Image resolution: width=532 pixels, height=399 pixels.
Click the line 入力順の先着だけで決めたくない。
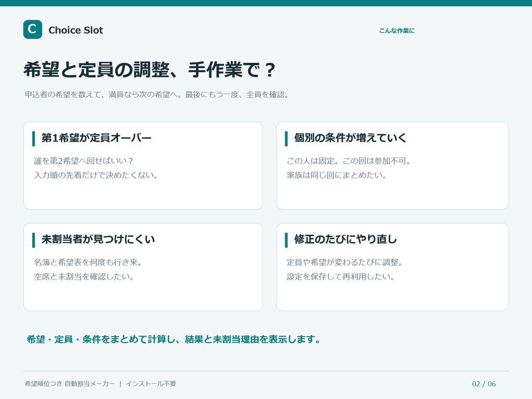(x=96, y=175)
